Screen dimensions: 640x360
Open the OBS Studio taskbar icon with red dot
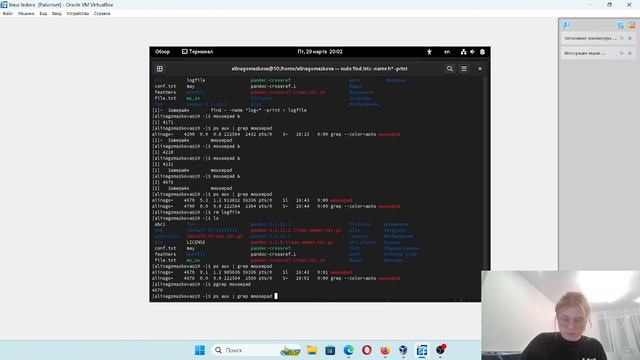tap(440, 350)
